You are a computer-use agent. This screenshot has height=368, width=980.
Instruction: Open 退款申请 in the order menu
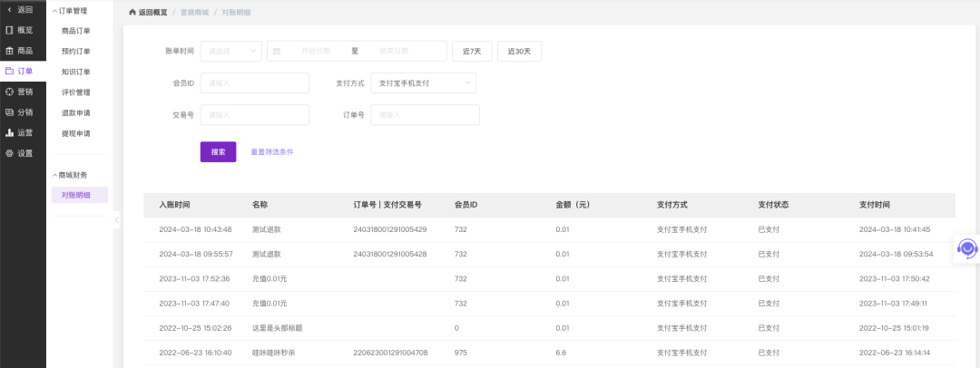tap(75, 112)
